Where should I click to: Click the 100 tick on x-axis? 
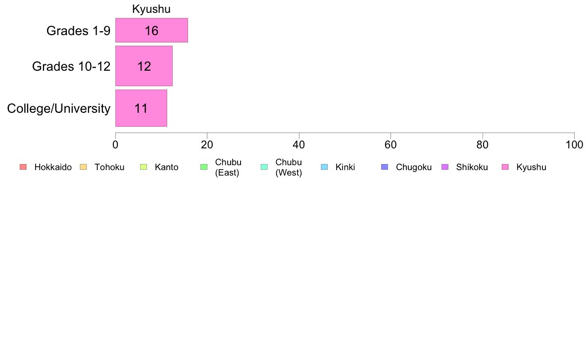tap(574, 145)
